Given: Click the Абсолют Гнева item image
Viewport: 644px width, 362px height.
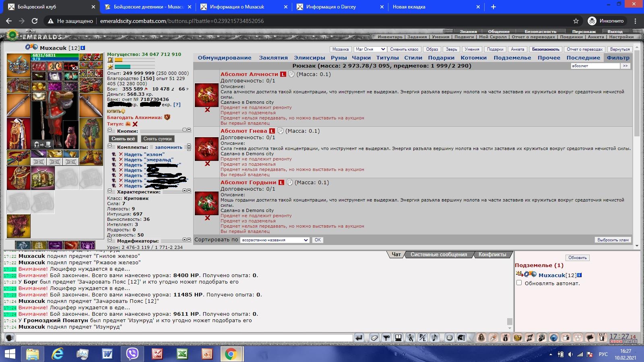Looking at the screenshot, I should (207, 148).
